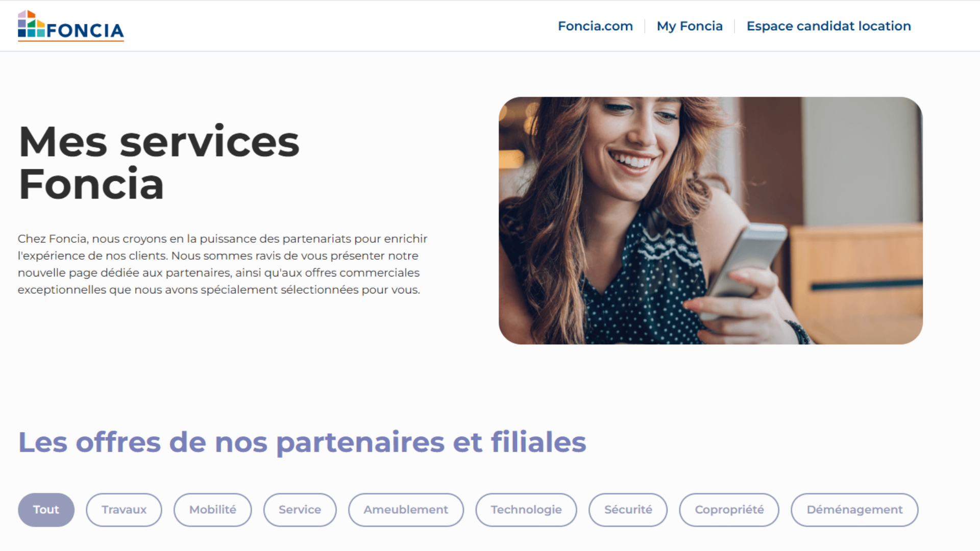The width and height of the screenshot is (980, 551).
Task: Show Technologie partner offers
Action: [526, 510]
